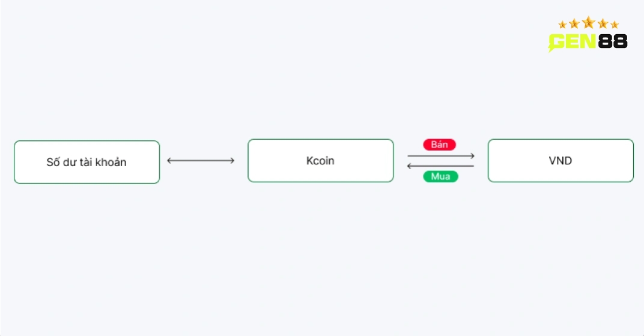The image size is (644, 336).
Task: Click the black 88 in the logo
Action: (613, 41)
